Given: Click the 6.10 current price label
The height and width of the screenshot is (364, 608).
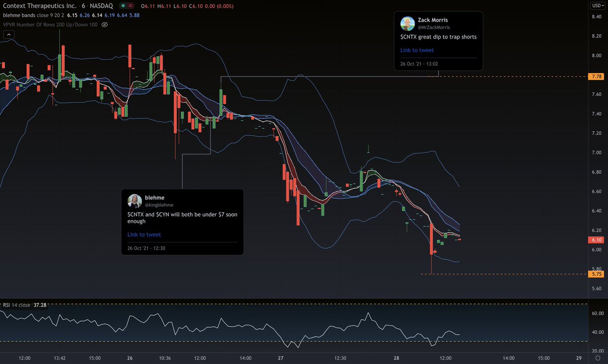Looking at the screenshot, I should click(x=596, y=240).
